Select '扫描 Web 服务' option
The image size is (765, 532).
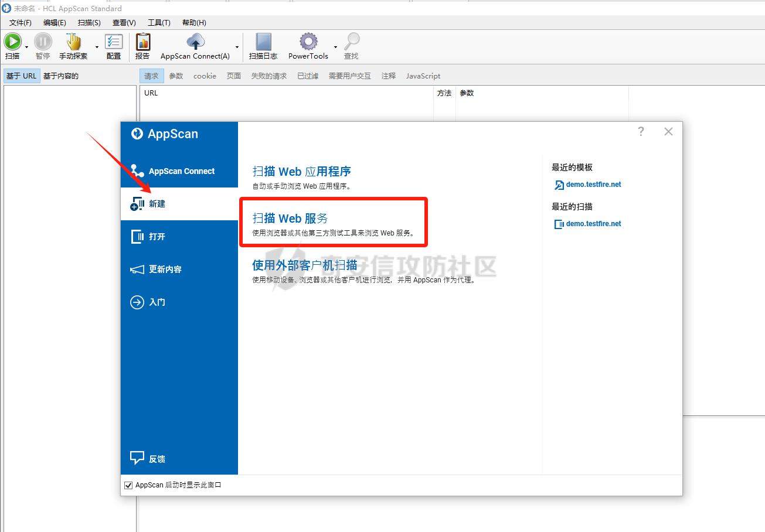click(x=290, y=219)
